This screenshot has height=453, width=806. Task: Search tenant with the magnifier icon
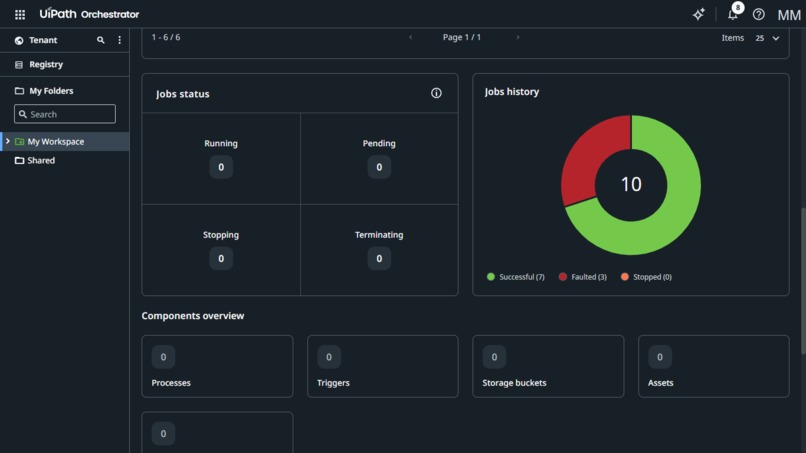pyautogui.click(x=101, y=40)
